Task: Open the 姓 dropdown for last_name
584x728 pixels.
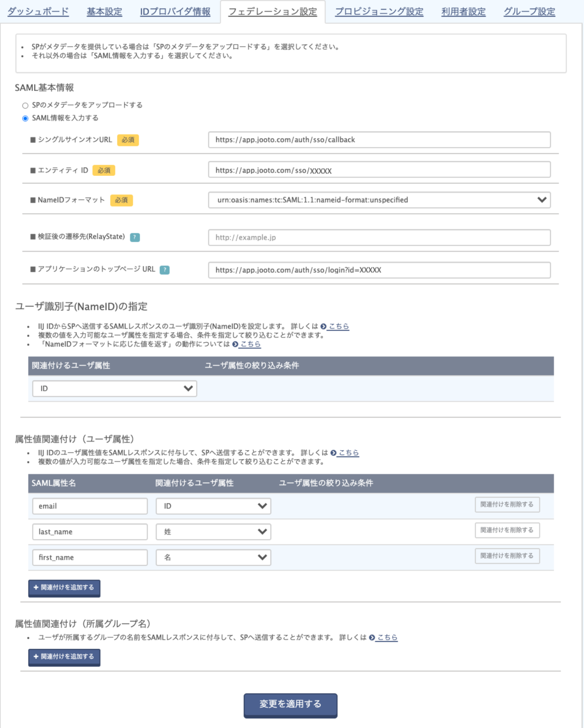Action: [x=213, y=532]
